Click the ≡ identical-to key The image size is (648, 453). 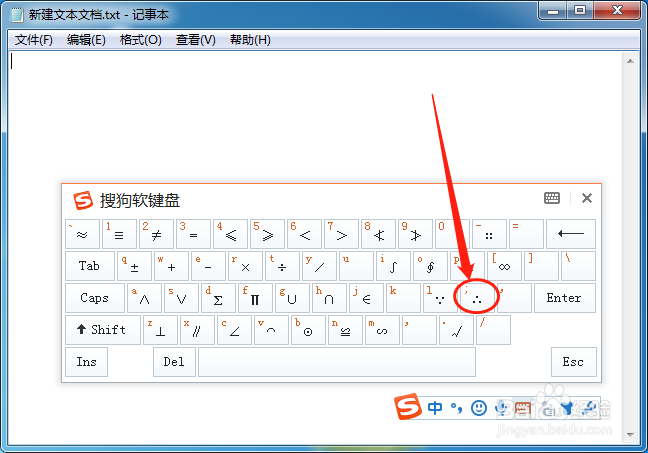[x=119, y=234]
